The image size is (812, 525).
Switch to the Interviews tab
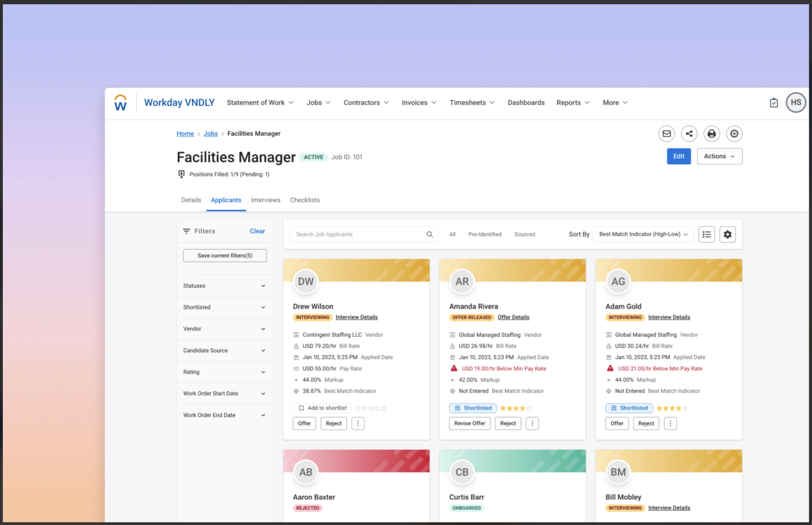pyautogui.click(x=266, y=200)
